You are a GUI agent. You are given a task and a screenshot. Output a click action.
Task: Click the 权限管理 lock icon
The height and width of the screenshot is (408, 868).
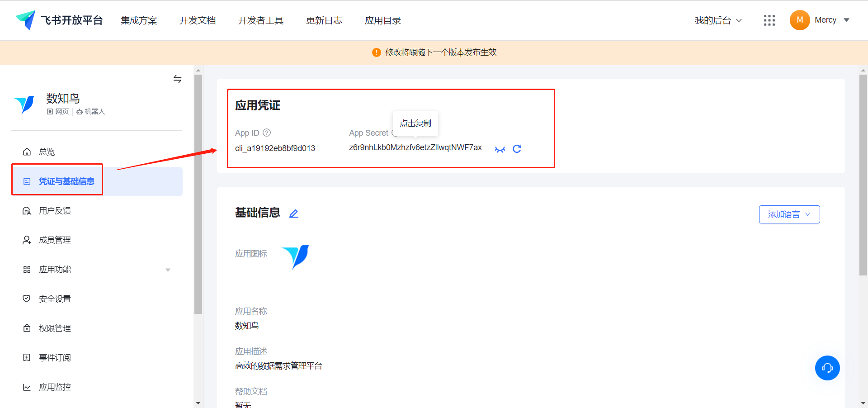pyautogui.click(x=27, y=328)
